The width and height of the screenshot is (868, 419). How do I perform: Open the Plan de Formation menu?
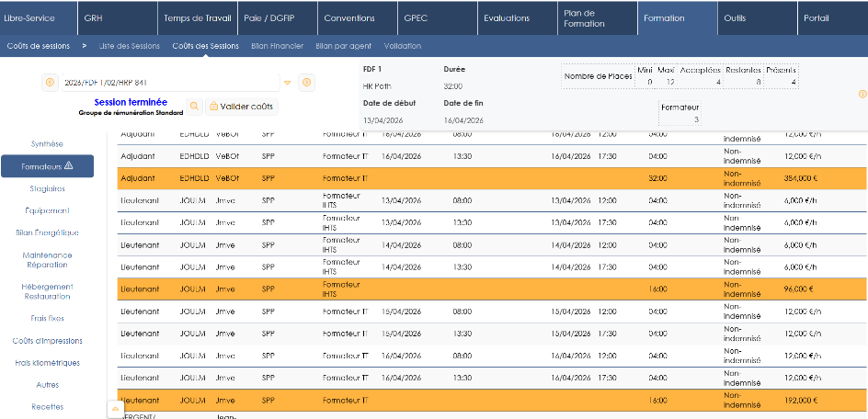point(598,17)
